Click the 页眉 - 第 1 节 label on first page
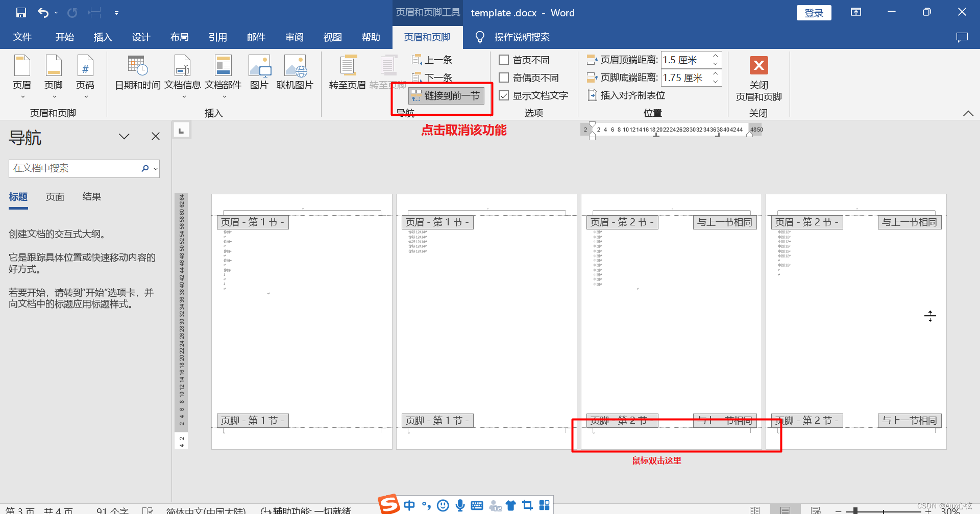Viewport: 980px width, 514px height. click(x=253, y=222)
